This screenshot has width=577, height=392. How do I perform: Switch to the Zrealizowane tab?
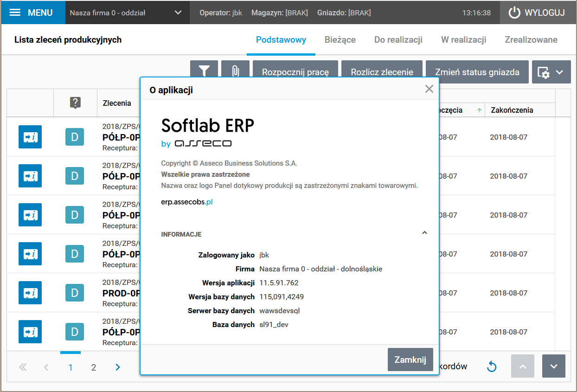[531, 40]
